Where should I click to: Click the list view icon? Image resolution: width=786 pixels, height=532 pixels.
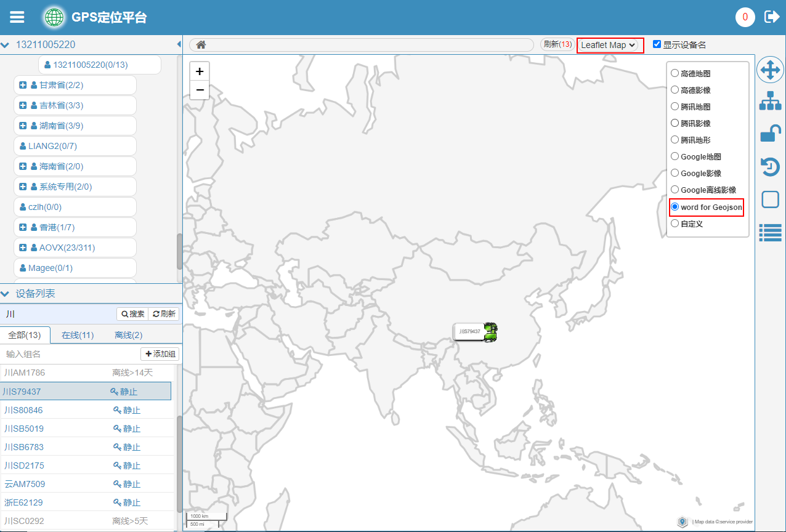[x=770, y=232]
